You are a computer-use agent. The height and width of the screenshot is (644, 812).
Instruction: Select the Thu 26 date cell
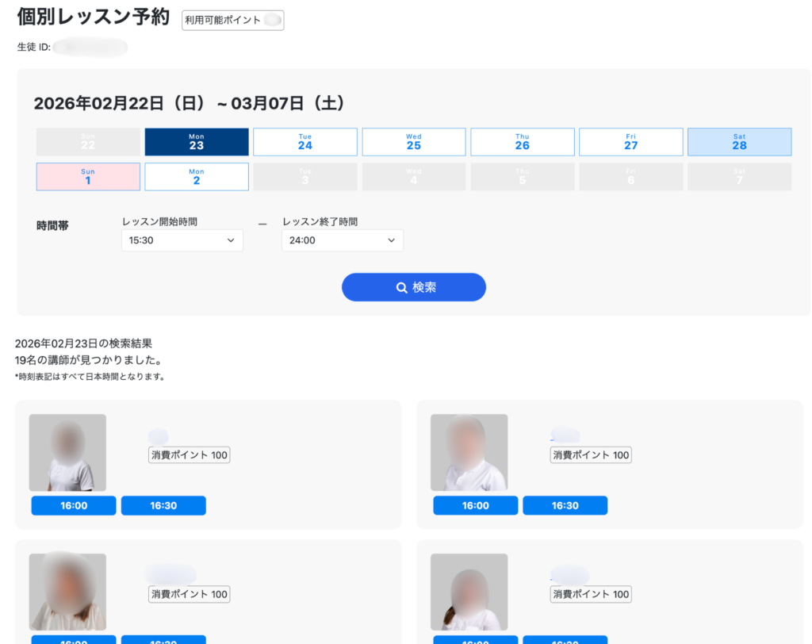click(x=523, y=141)
